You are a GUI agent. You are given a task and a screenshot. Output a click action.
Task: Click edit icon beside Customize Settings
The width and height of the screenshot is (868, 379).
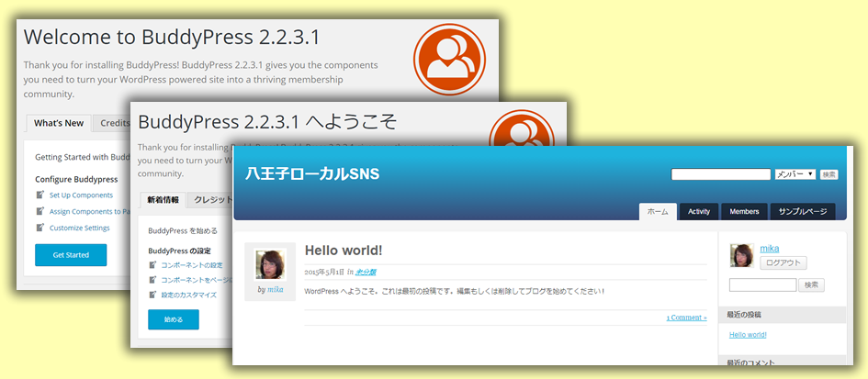click(39, 228)
